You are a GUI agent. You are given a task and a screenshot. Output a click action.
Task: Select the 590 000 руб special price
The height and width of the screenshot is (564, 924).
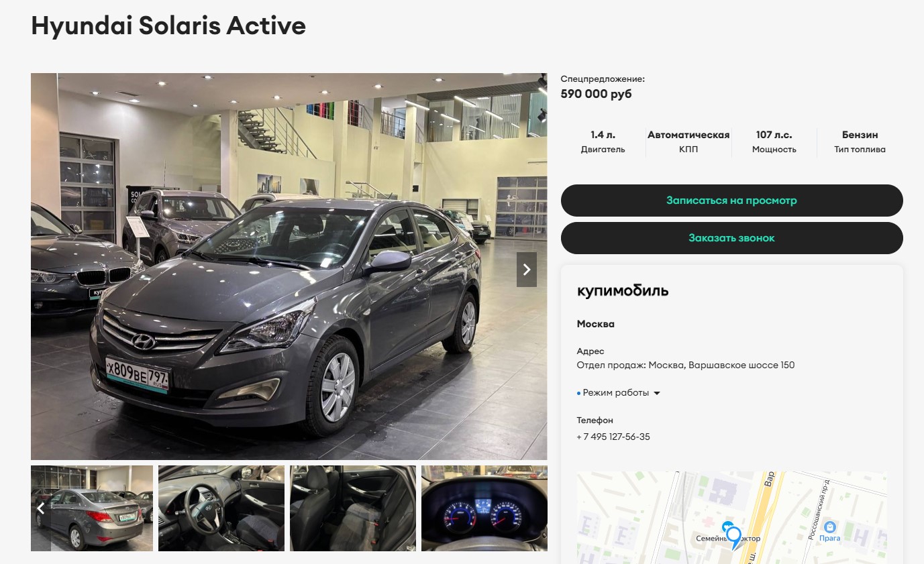pyautogui.click(x=597, y=94)
